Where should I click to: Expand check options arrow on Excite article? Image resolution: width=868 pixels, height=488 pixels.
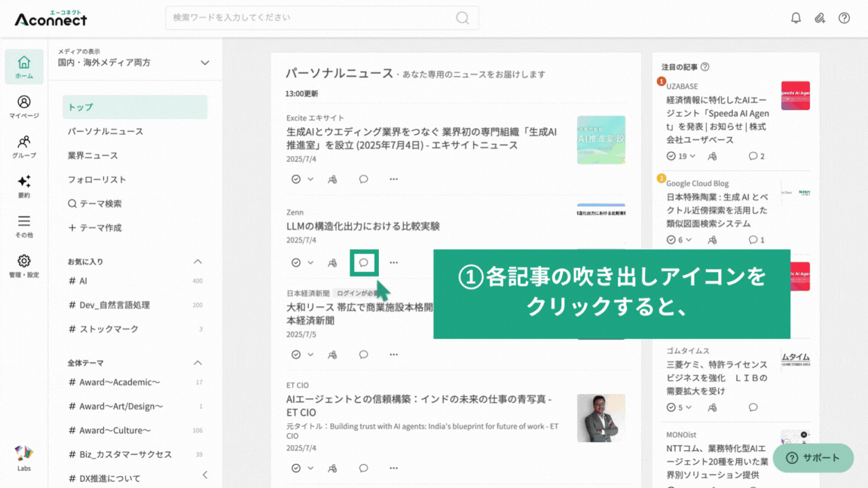310,178
